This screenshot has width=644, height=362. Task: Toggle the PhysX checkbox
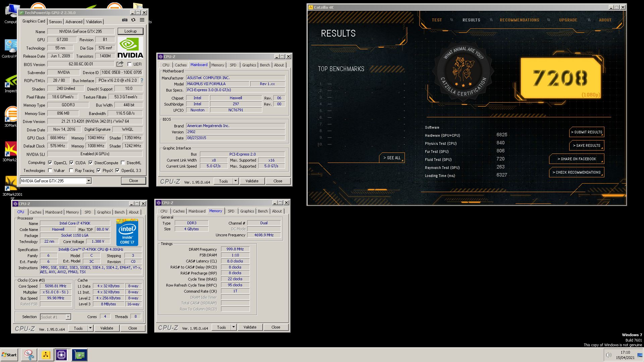[x=99, y=171]
